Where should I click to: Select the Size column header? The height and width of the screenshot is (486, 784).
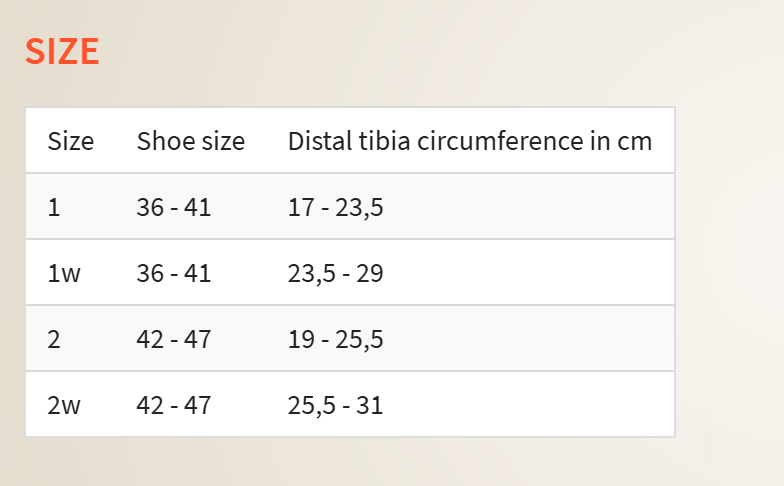coord(70,141)
